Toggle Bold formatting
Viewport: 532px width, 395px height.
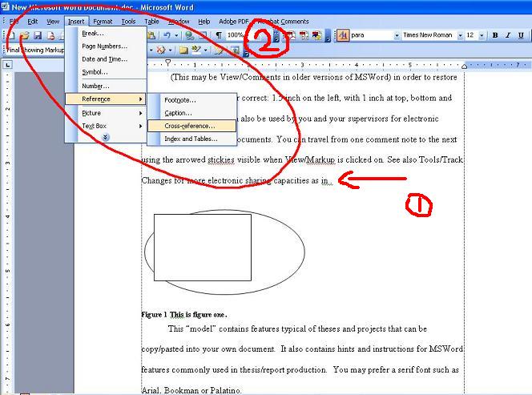(495, 36)
